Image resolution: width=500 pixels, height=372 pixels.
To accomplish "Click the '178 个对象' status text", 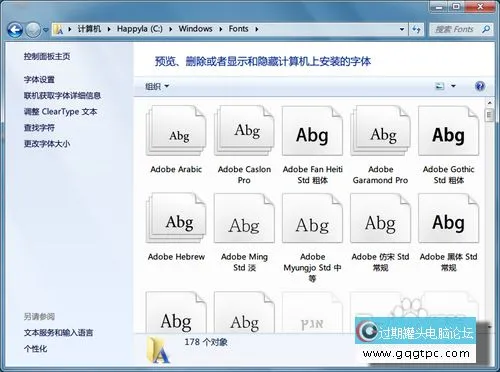I will (206, 342).
